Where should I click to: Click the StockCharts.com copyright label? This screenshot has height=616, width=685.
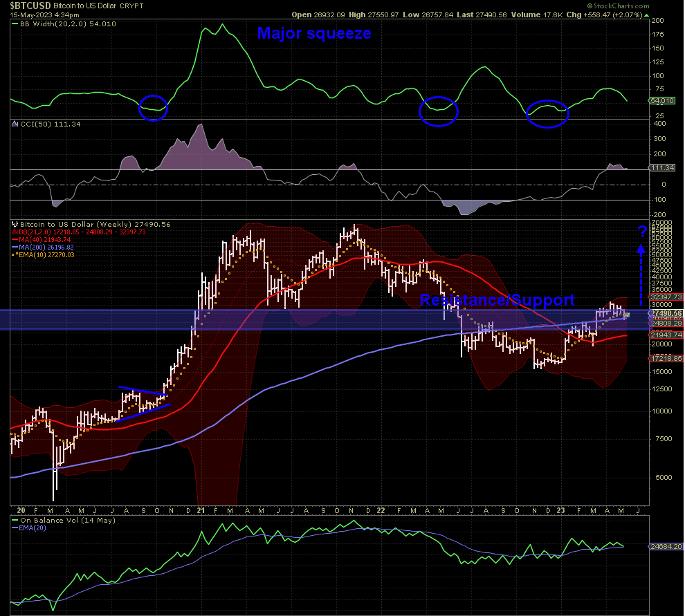tap(618, 6)
